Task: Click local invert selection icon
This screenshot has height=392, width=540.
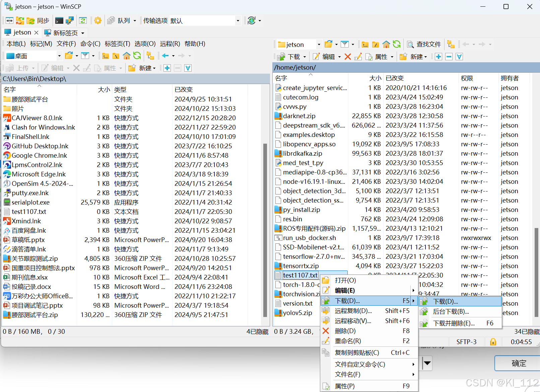Action: (188, 68)
